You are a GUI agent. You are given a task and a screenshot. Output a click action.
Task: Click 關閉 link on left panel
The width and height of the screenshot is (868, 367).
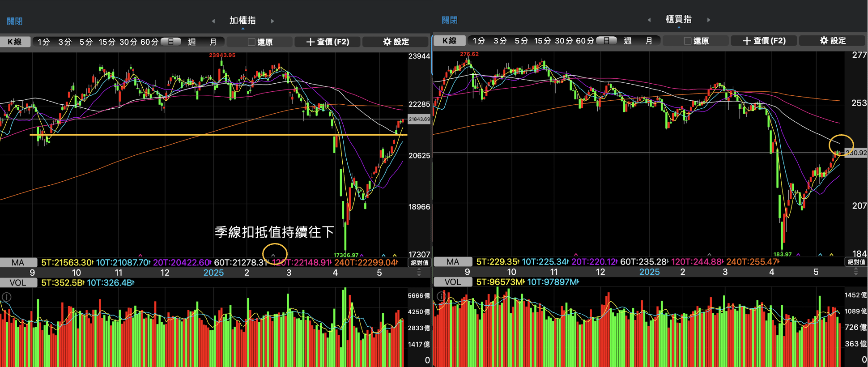click(14, 21)
